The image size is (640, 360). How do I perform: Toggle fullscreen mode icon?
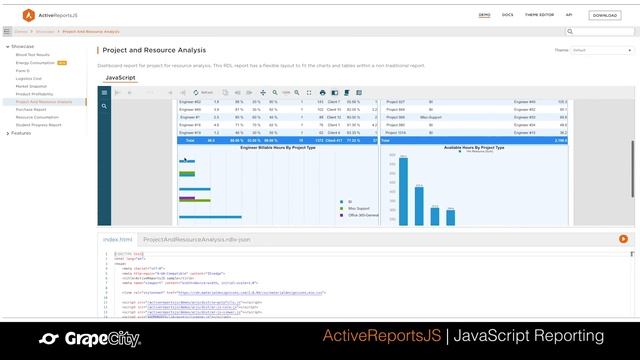309,93
